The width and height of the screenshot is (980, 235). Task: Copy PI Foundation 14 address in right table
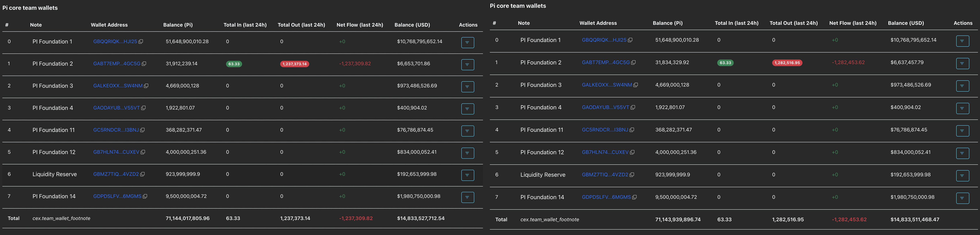pos(634,197)
